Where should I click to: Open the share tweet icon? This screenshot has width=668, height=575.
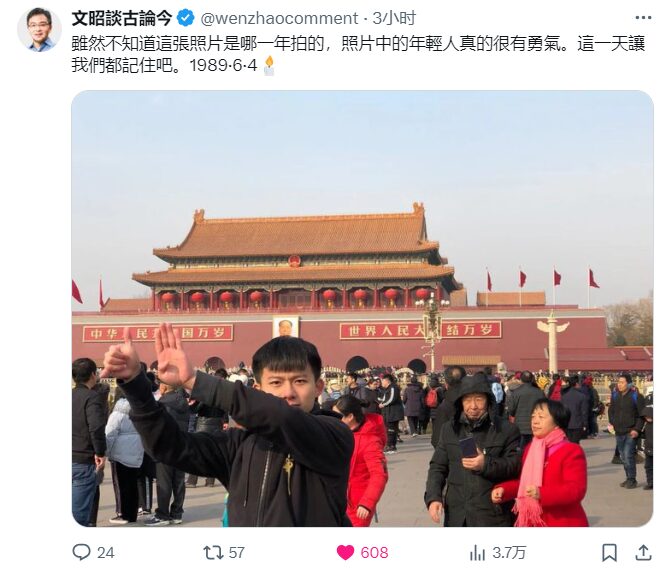tap(643, 552)
